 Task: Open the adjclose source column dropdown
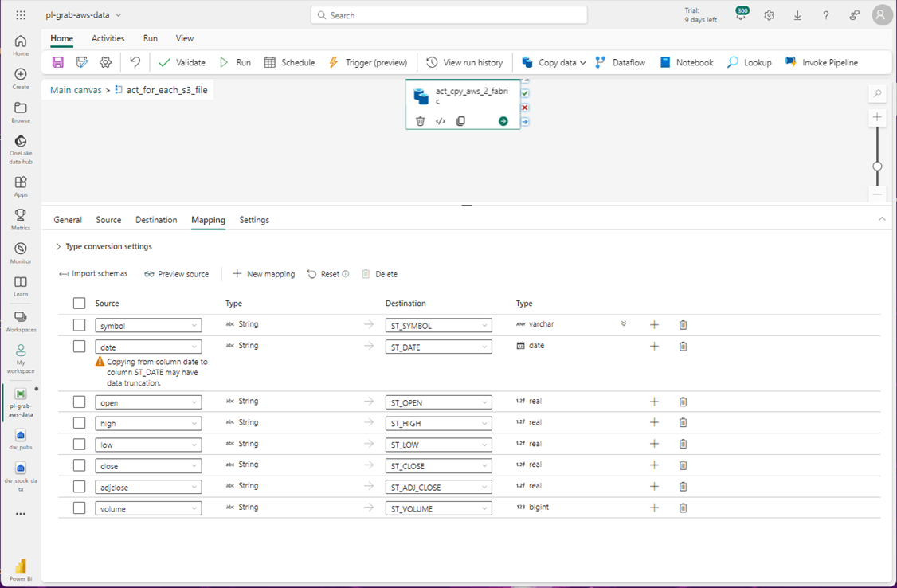pyautogui.click(x=148, y=487)
